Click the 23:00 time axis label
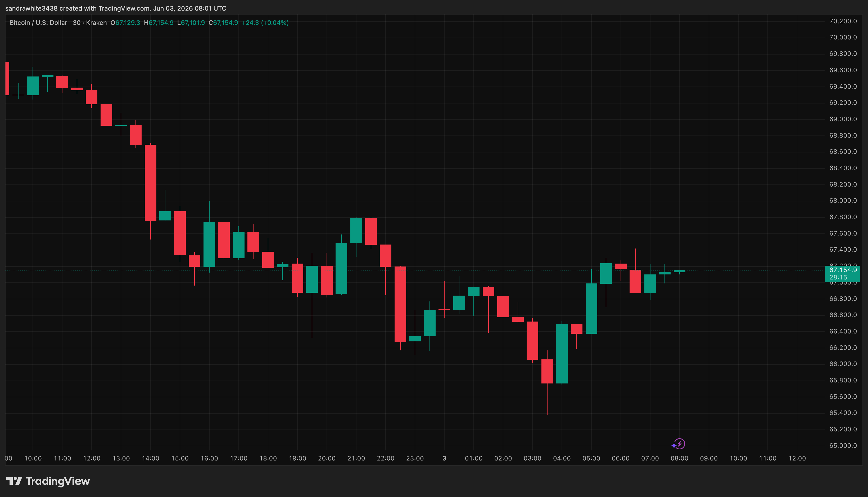This screenshot has height=497, width=868. (x=415, y=458)
